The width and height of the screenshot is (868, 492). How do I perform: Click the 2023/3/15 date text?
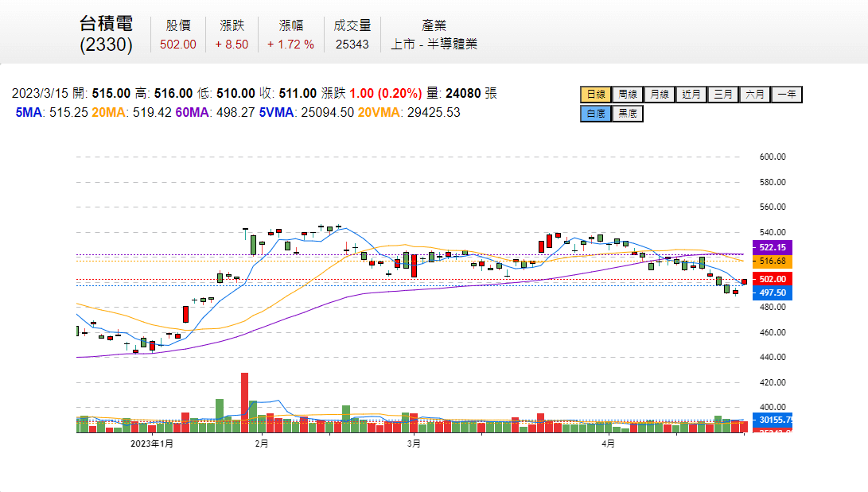[40, 94]
